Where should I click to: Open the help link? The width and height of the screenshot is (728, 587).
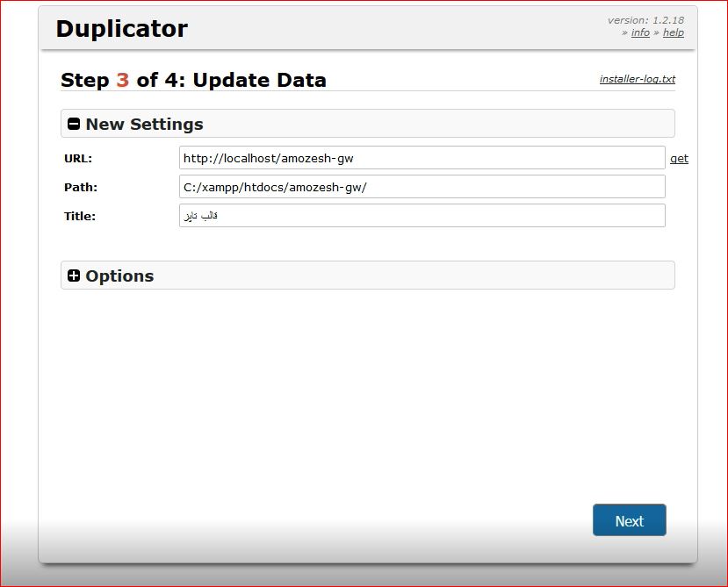[674, 32]
